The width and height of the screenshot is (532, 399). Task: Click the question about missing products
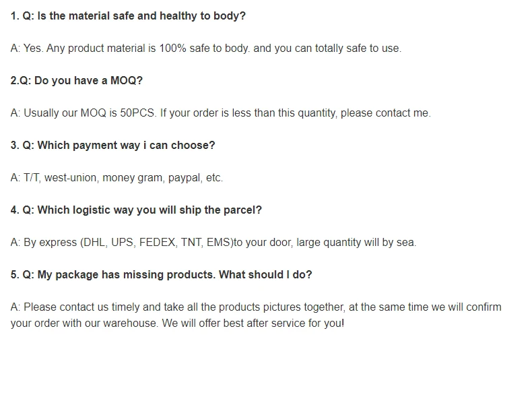click(162, 274)
